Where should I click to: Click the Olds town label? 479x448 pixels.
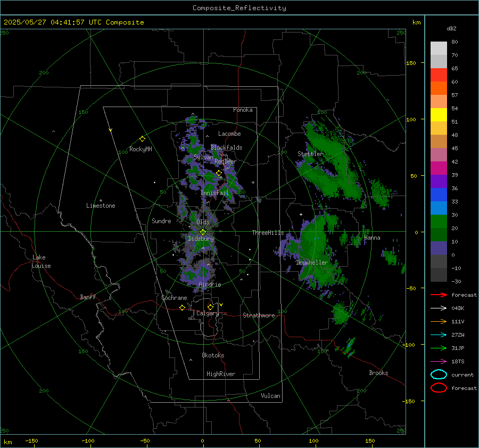pos(203,222)
